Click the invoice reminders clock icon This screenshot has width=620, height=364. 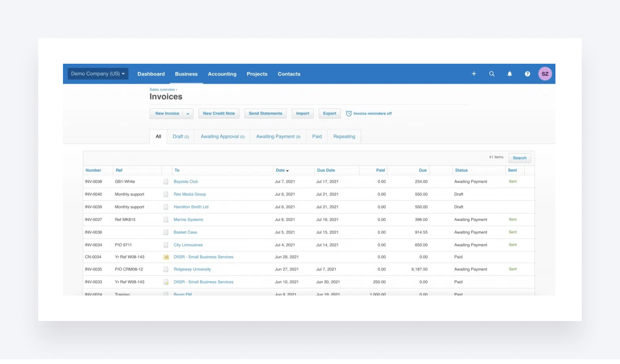[x=349, y=113]
